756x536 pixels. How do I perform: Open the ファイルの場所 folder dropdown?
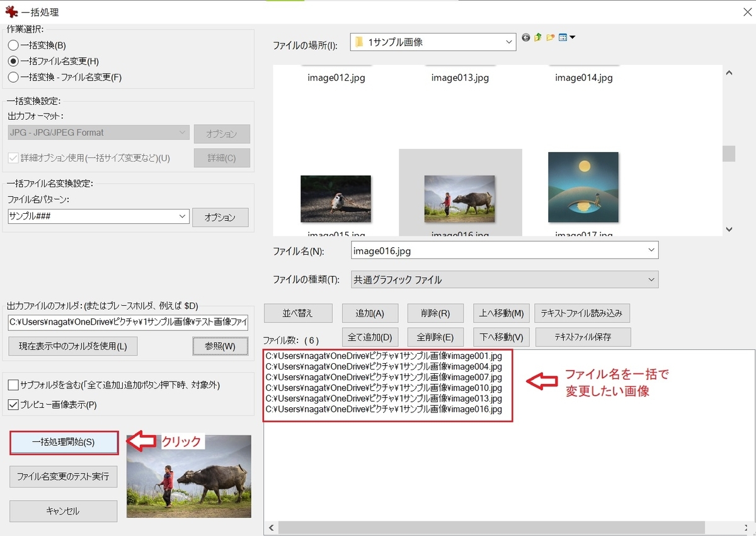(433, 42)
